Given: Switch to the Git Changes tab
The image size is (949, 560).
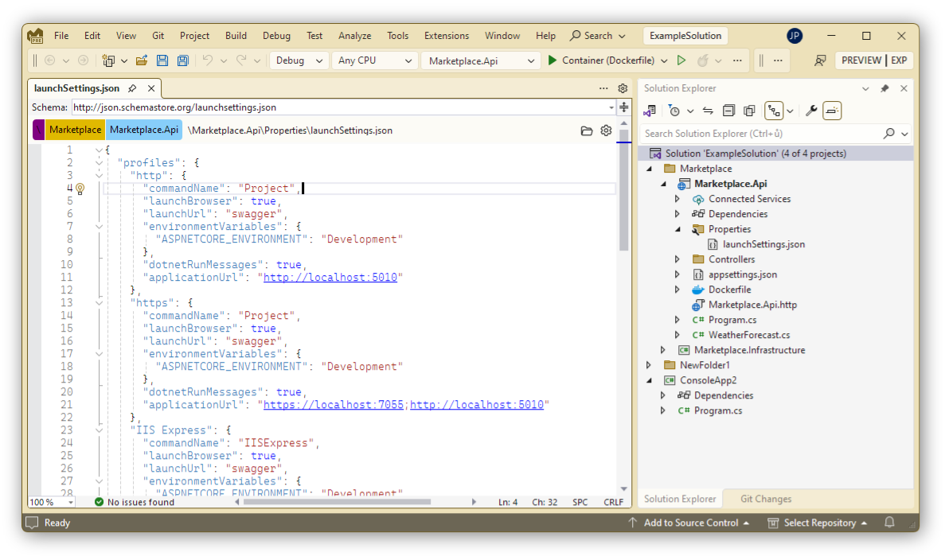Looking at the screenshot, I should (765, 498).
